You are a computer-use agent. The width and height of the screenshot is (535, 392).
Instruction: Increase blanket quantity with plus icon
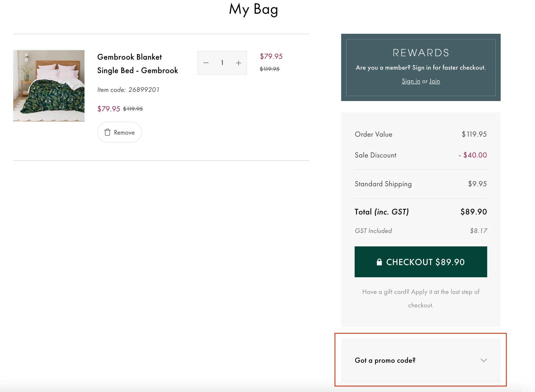click(238, 63)
